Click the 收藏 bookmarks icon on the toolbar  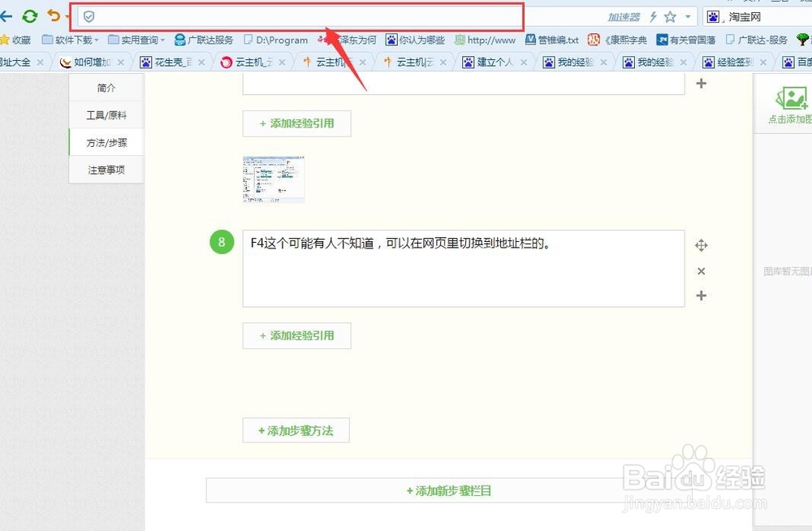click(x=16, y=39)
